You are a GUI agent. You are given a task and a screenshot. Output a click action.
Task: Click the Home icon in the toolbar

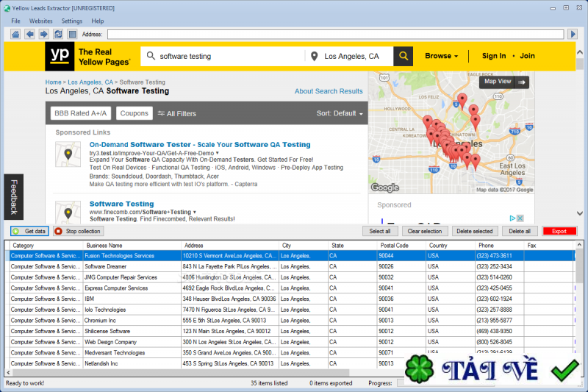pyautogui.click(x=15, y=34)
